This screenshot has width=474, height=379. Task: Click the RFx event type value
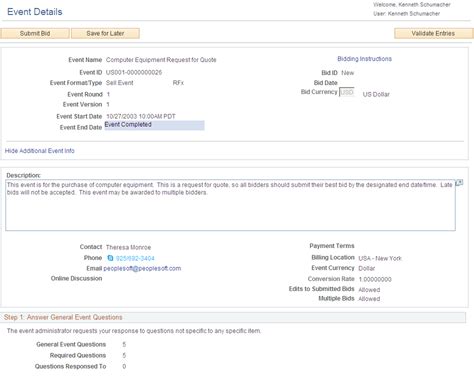point(178,83)
